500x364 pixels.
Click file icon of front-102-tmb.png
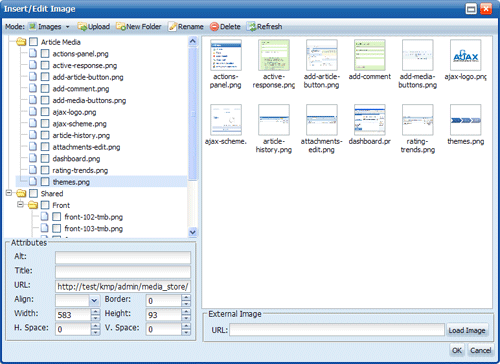pos(45,217)
